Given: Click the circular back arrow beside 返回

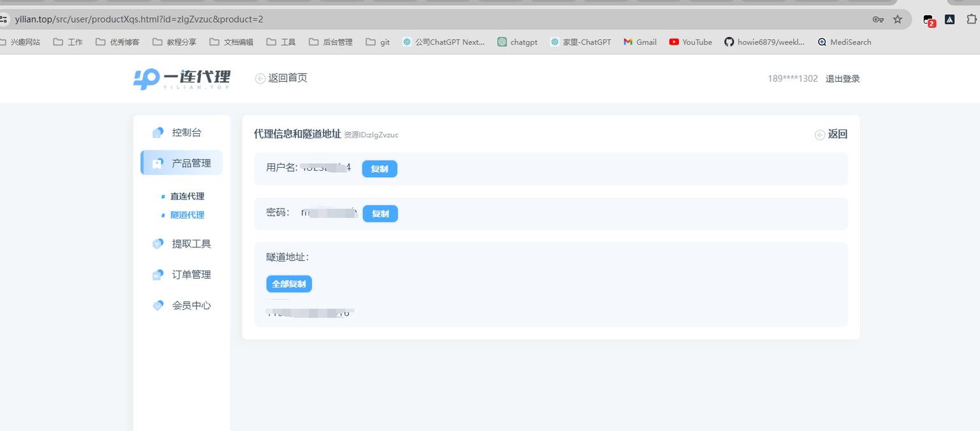Looking at the screenshot, I should (820, 135).
